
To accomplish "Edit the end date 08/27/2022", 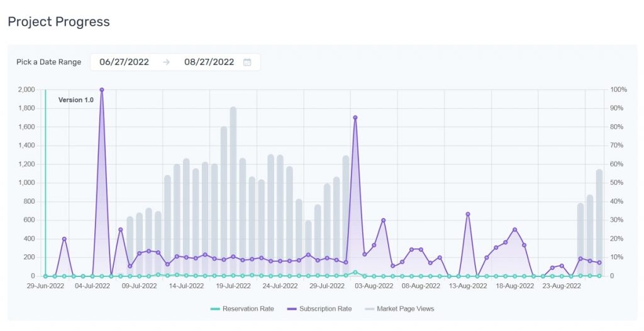I will [209, 62].
